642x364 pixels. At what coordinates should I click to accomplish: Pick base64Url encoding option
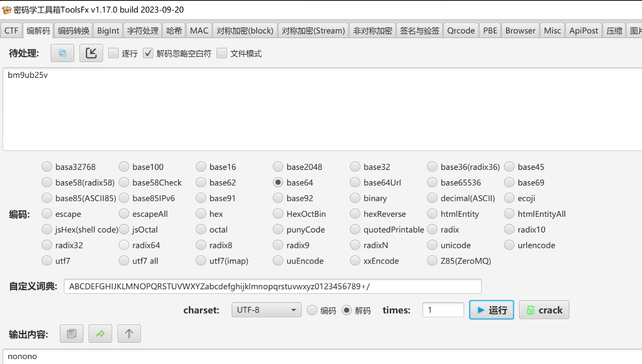click(x=355, y=182)
